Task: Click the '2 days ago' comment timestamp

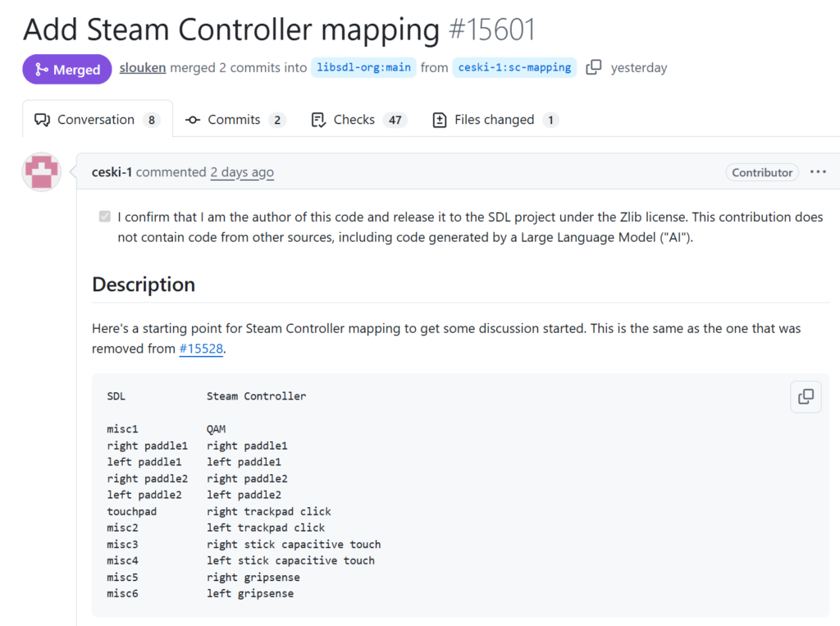Action: click(242, 172)
